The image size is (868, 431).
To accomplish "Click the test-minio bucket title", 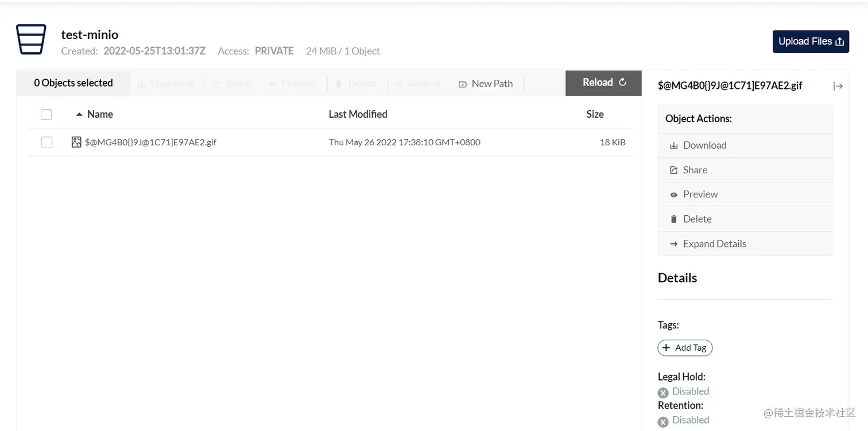I will pos(90,34).
